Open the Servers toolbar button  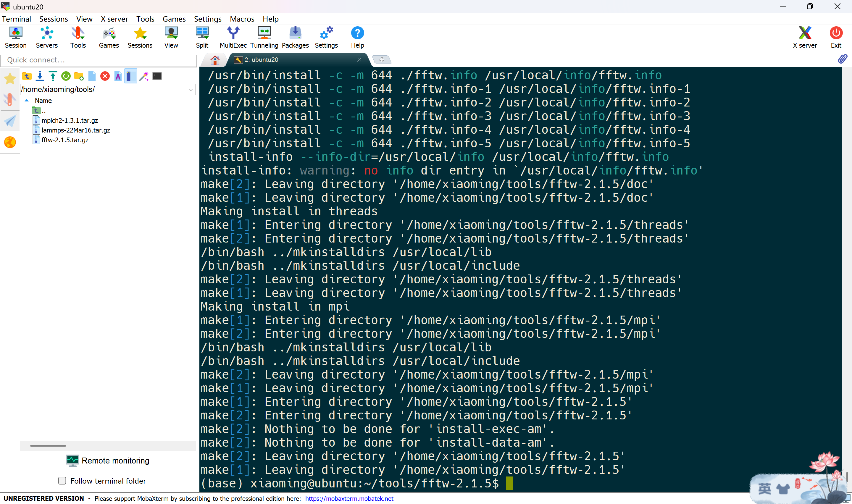pyautogui.click(x=47, y=37)
